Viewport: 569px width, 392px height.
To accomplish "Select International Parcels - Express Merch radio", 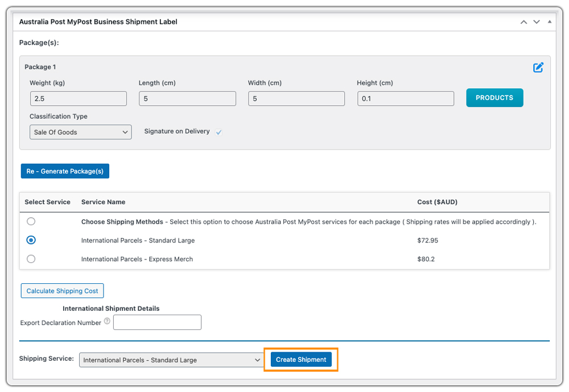I will click(31, 259).
